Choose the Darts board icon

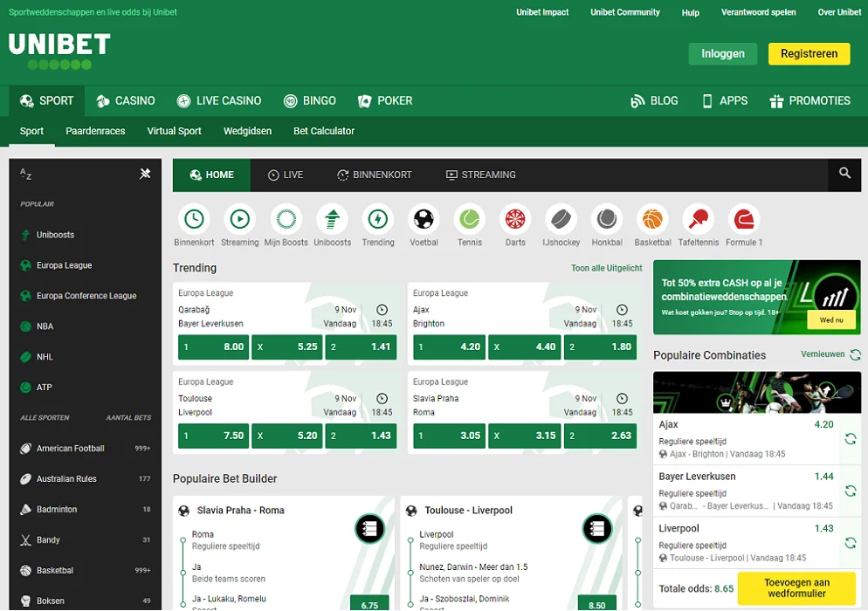(515, 219)
